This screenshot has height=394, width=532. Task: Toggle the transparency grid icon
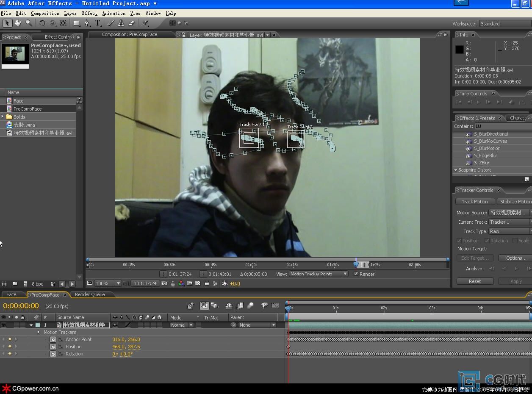click(198, 283)
